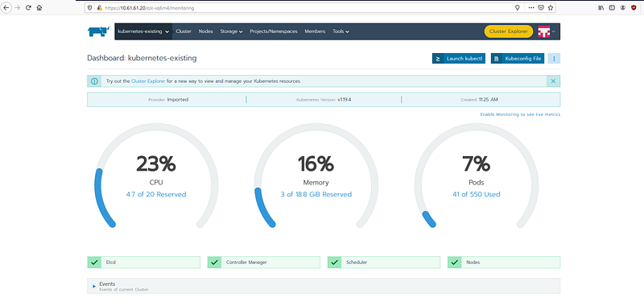Click '3 of 18.8 GiB Reserved' text
Image resolution: width=644 pixels, height=306 pixels.
pyautogui.click(x=316, y=194)
